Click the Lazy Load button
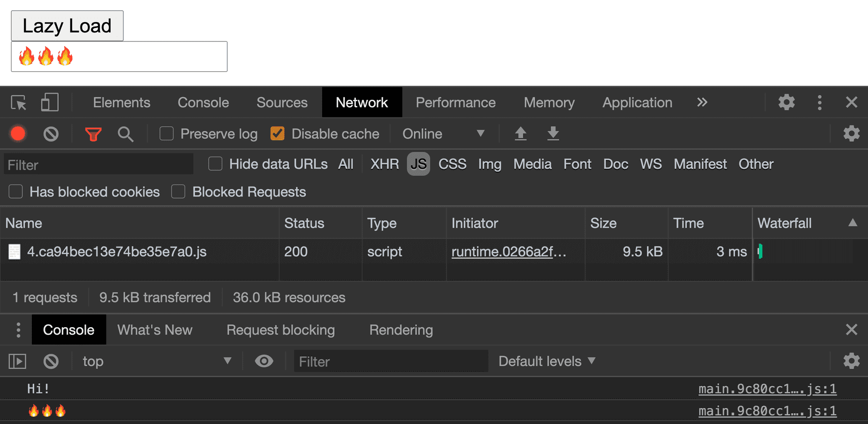 67,26
